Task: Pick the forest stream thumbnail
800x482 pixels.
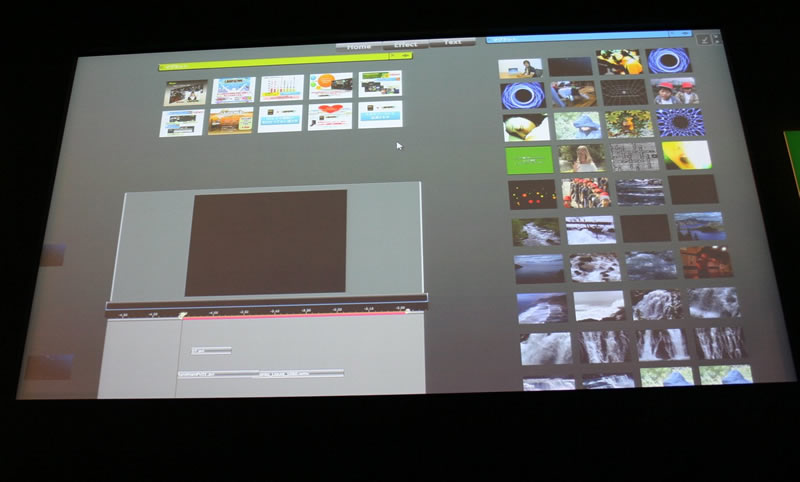Action: [536, 232]
